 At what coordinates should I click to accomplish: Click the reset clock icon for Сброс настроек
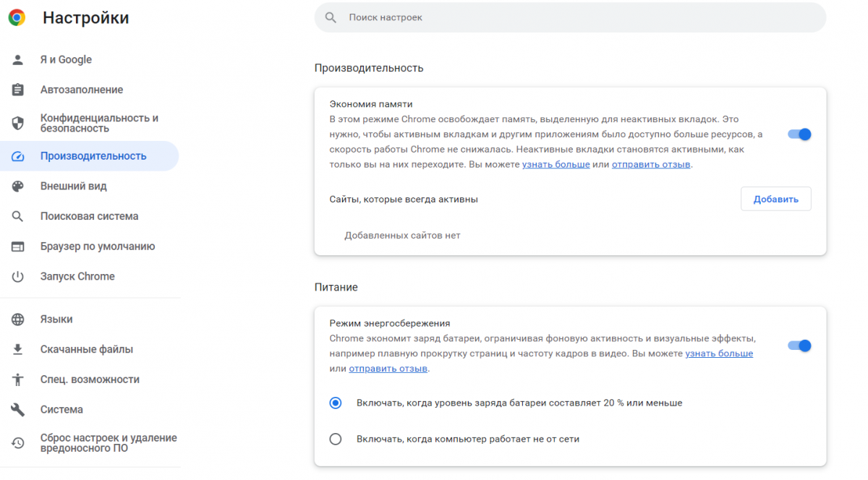pos(18,443)
